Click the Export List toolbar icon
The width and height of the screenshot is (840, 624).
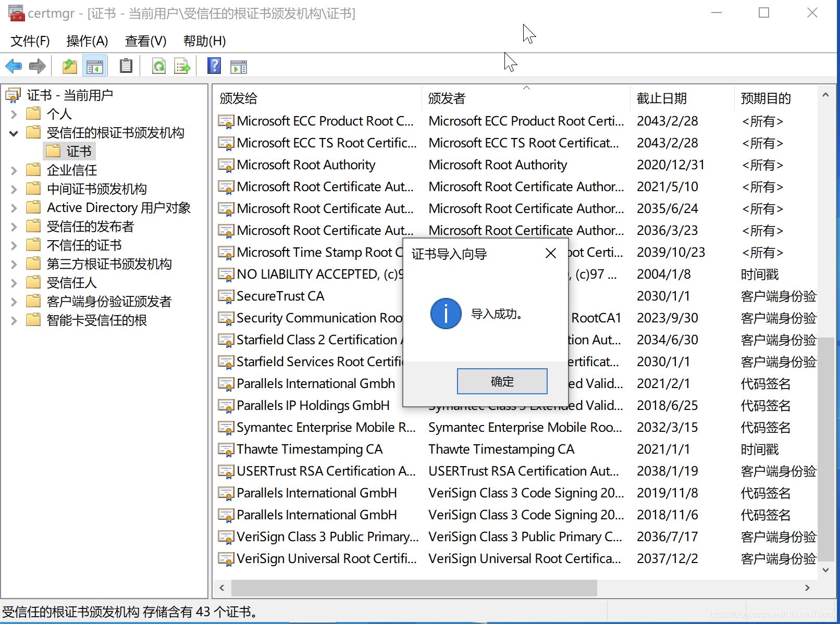pos(182,66)
